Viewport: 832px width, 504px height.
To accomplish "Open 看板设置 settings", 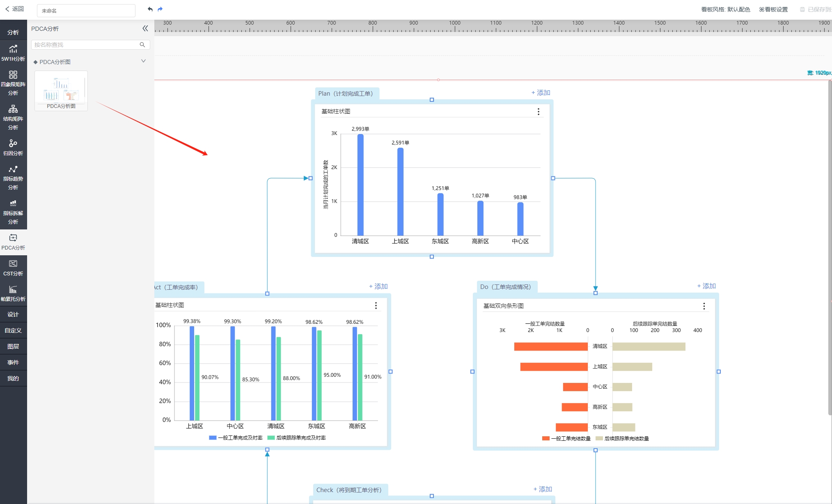I will tap(773, 9).
